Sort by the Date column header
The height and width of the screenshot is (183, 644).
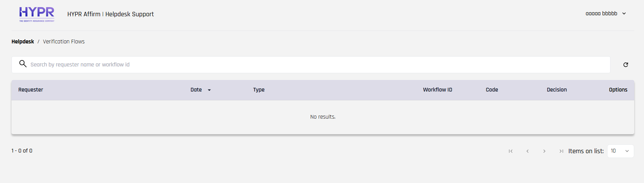pos(196,90)
